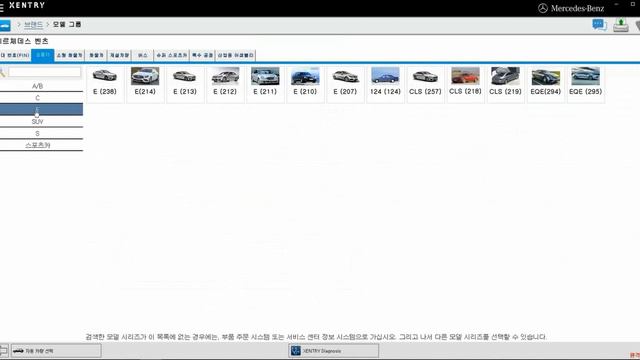The image size is (640, 360).
Task: Click the XENTRY Diagnosis stethoscope icon
Action: pos(296,351)
